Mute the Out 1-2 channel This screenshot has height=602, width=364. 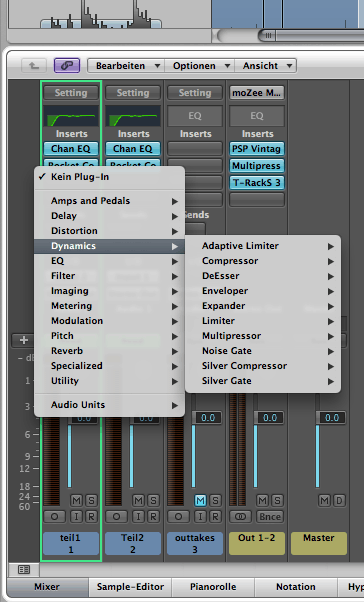coord(262,500)
